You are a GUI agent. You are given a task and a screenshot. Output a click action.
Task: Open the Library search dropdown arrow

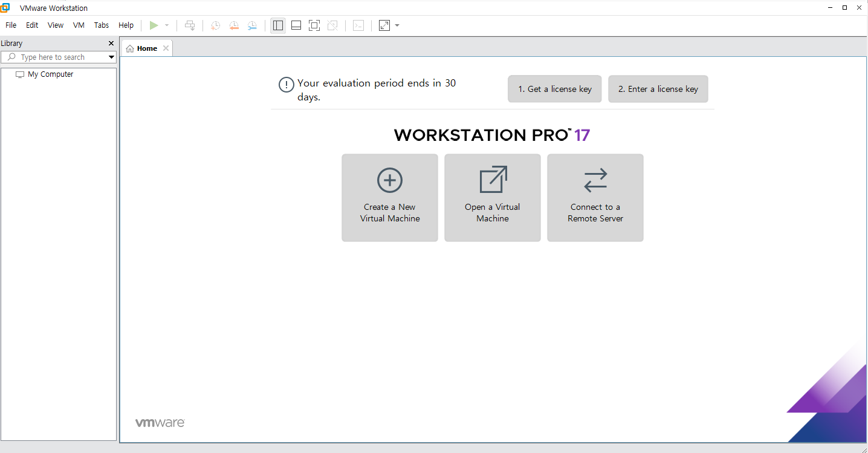pos(111,57)
